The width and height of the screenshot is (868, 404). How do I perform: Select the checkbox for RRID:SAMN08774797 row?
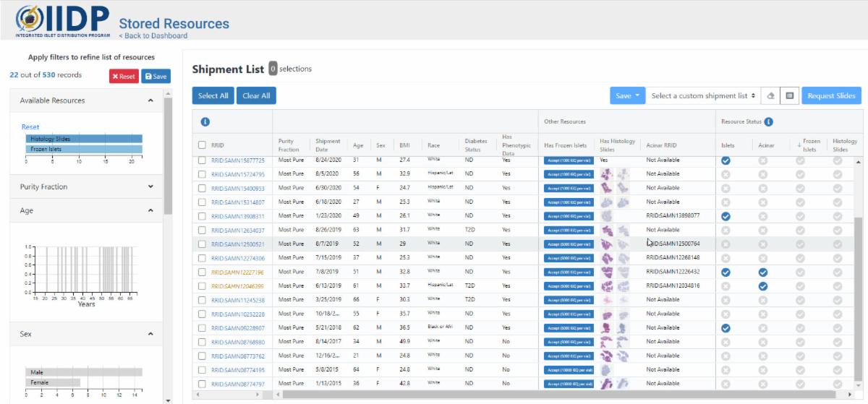[x=203, y=384]
